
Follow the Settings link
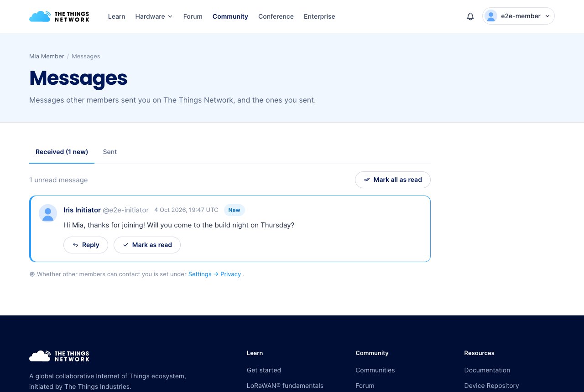(200, 274)
